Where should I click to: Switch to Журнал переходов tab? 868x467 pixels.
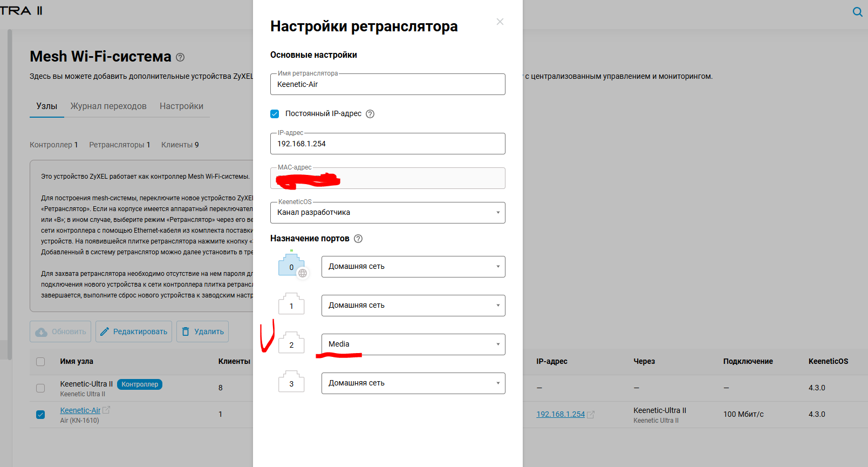coord(108,106)
